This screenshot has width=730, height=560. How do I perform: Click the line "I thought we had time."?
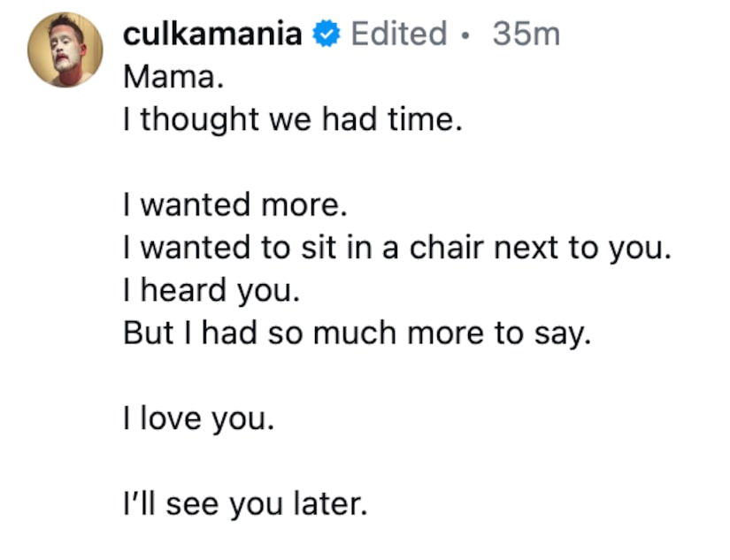(x=292, y=119)
